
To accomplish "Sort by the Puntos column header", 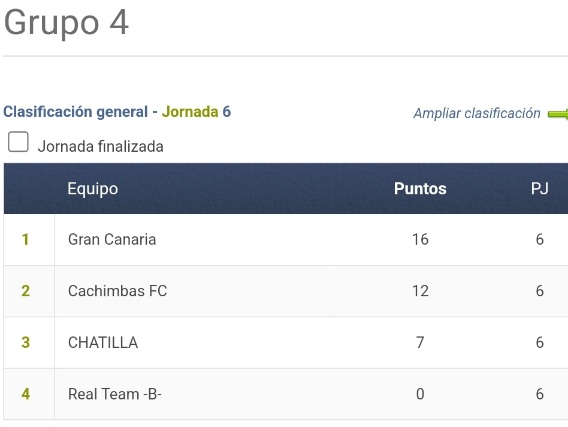I will 420,188.
